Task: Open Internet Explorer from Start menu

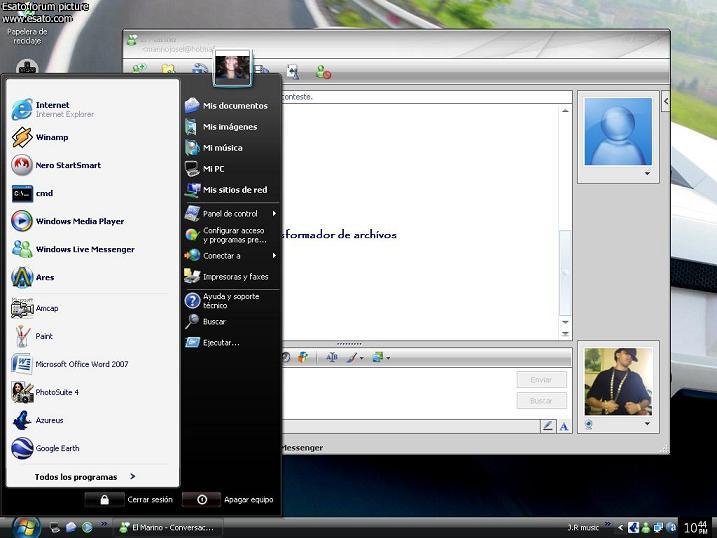Action: pyautogui.click(x=91, y=109)
